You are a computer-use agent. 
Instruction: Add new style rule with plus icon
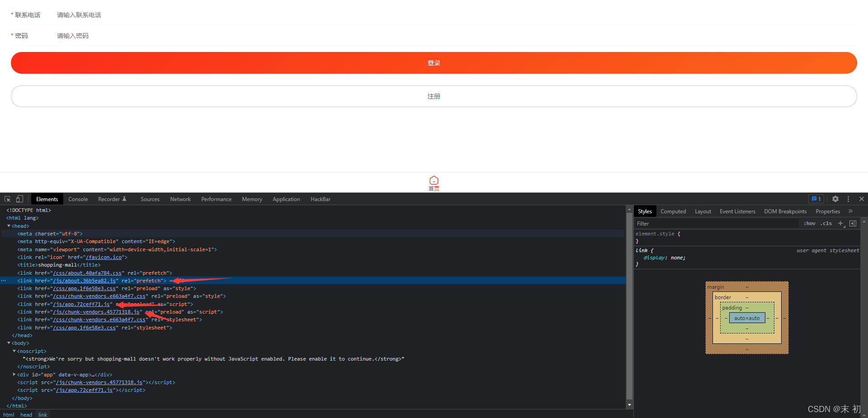coord(840,223)
